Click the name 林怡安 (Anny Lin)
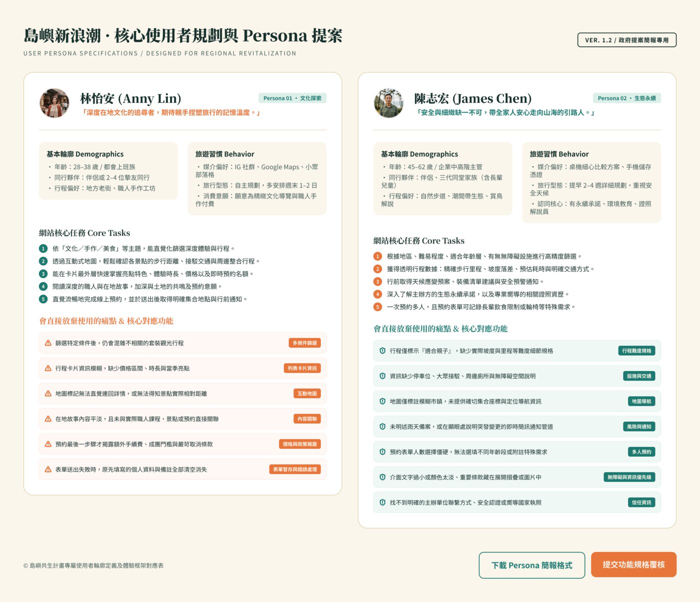 coord(130,98)
